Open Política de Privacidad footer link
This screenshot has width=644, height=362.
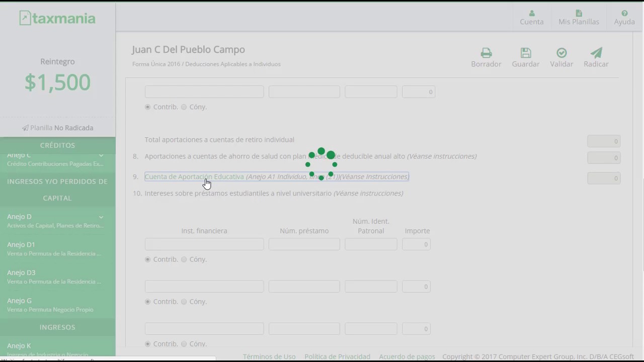(x=337, y=356)
